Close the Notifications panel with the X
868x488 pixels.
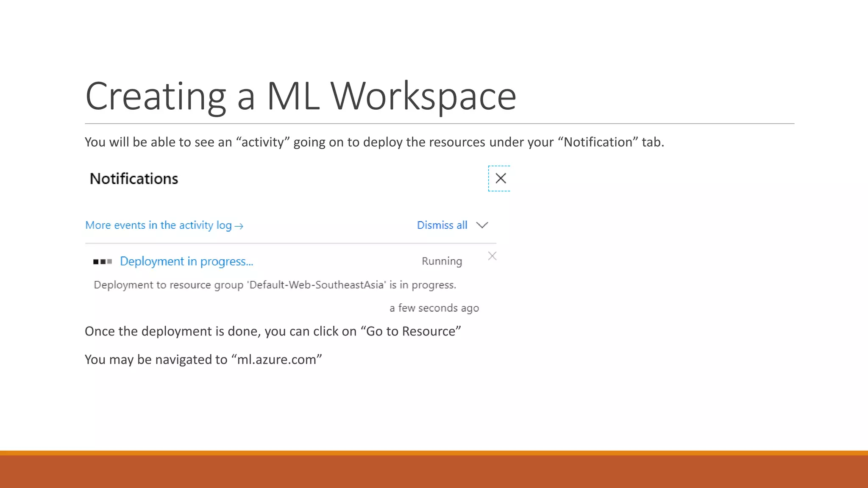[x=501, y=178]
